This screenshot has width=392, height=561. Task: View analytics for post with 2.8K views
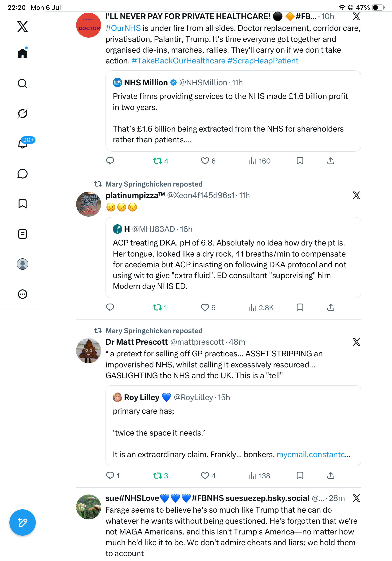(x=261, y=307)
